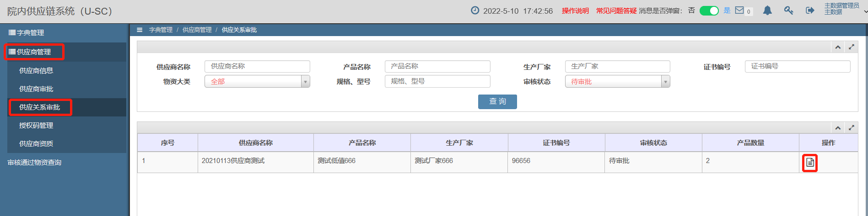This screenshot has width=868, height=216.
Task: Select cell 20210113供应商测试
Action: point(256,162)
